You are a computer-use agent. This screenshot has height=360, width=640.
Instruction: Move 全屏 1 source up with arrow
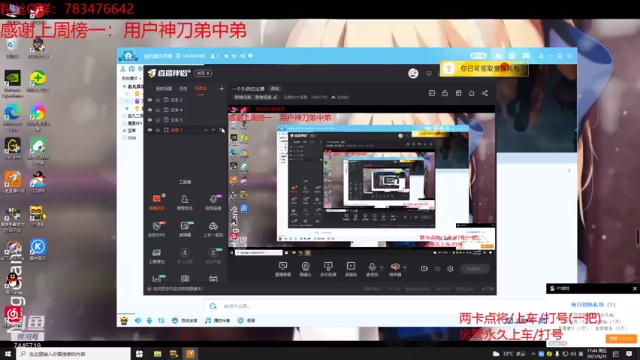tap(206, 130)
